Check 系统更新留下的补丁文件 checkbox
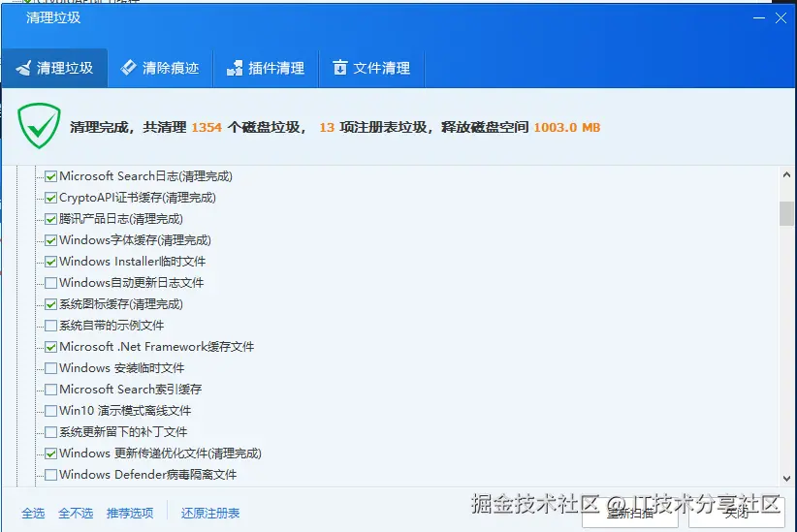Image resolution: width=797 pixels, height=532 pixels. click(x=50, y=432)
